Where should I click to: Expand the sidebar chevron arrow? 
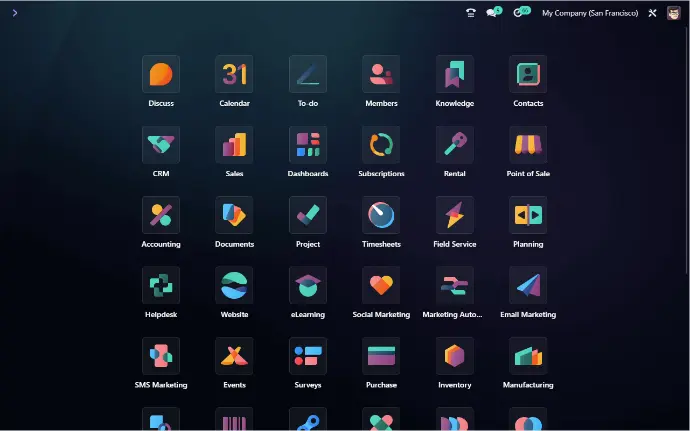click(15, 13)
